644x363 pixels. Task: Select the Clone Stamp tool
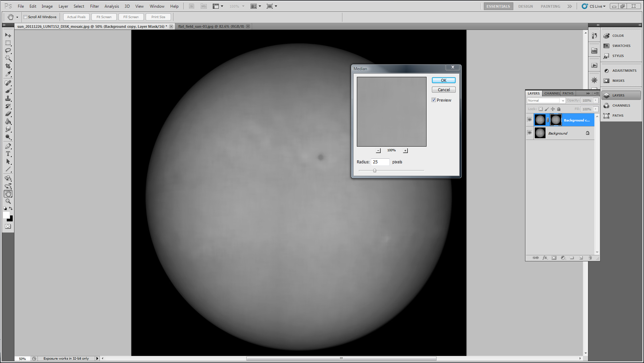coord(8,98)
